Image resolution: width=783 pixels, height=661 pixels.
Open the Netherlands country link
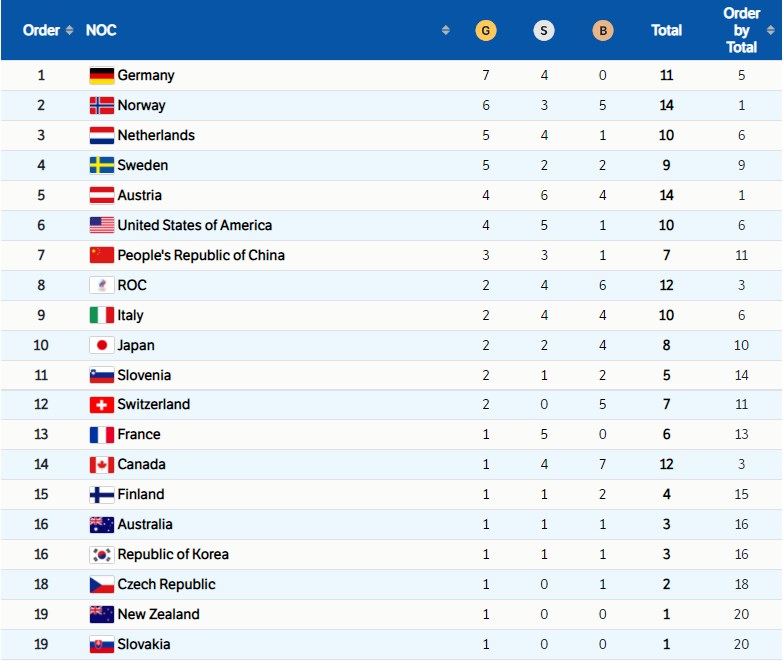pos(156,135)
